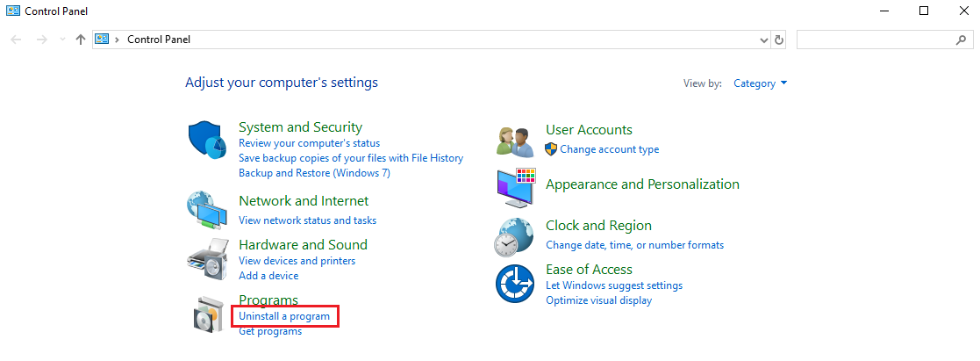Image resolution: width=980 pixels, height=361 pixels.
Task: Click the System and Security shield icon
Action: click(x=207, y=140)
